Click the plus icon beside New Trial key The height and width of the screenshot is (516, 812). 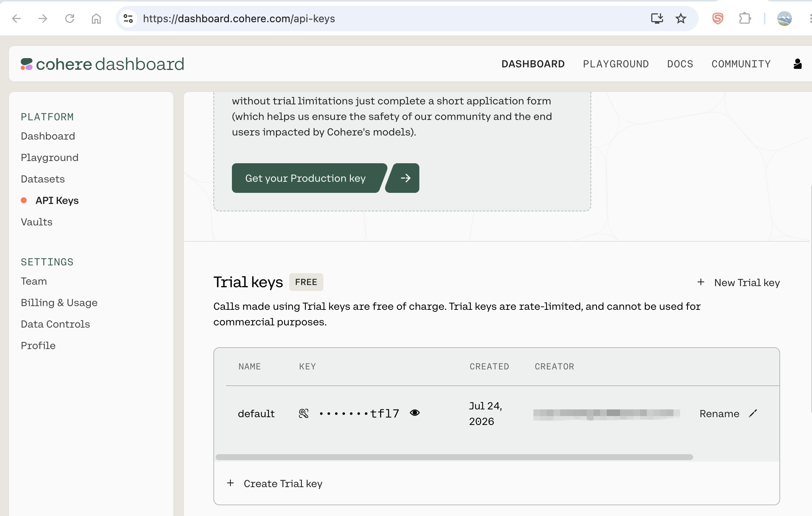click(x=701, y=282)
